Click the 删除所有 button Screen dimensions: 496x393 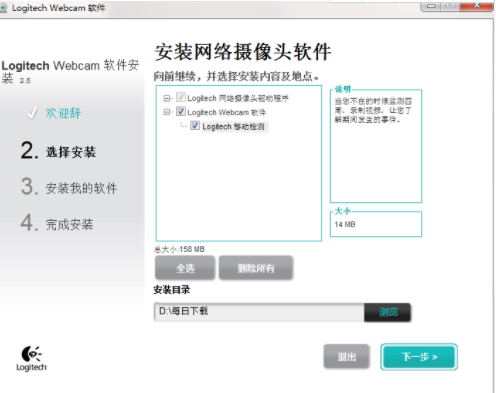[x=256, y=268]
